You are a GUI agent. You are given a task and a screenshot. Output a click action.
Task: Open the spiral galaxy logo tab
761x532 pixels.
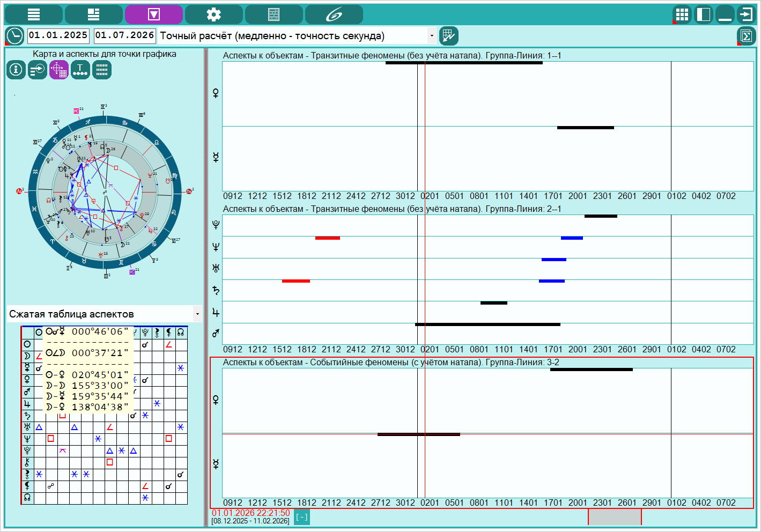[334, 14]
